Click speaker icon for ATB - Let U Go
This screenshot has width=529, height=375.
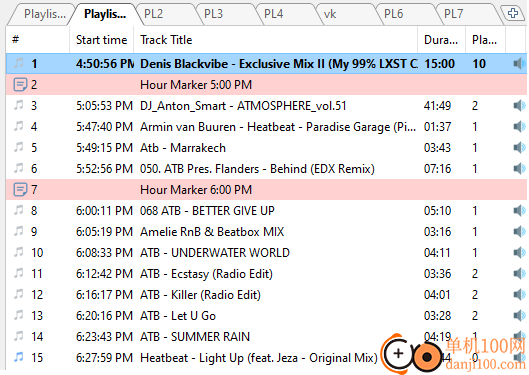coord(519,315)
